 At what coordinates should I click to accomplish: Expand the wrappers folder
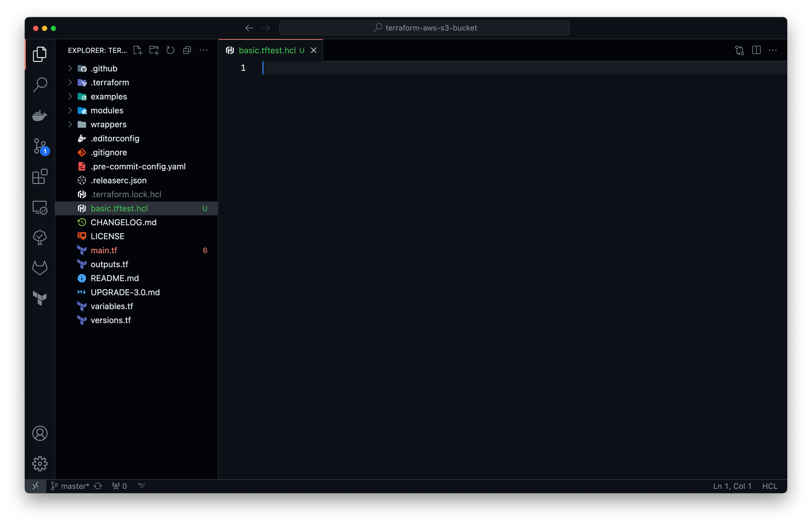[108, 124]
